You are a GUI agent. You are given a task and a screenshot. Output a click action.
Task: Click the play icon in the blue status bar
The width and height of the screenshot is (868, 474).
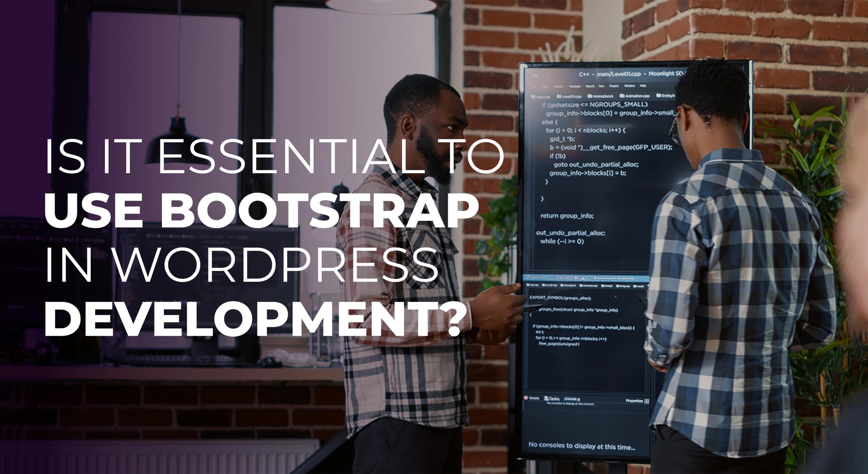(595, 278)
